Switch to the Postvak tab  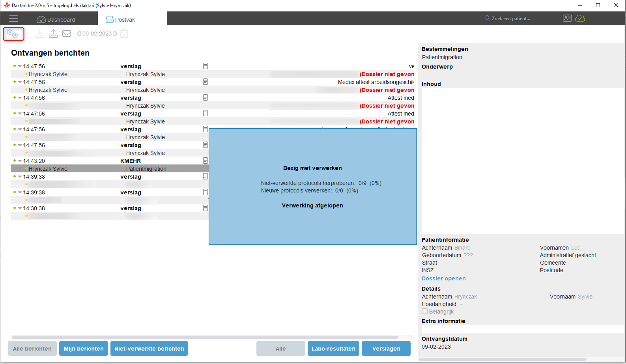pyautogui.click(x=120, y=19)
